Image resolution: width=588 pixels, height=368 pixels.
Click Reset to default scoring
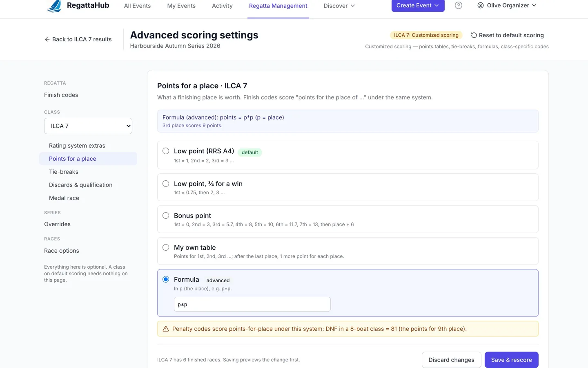point(507,35)
